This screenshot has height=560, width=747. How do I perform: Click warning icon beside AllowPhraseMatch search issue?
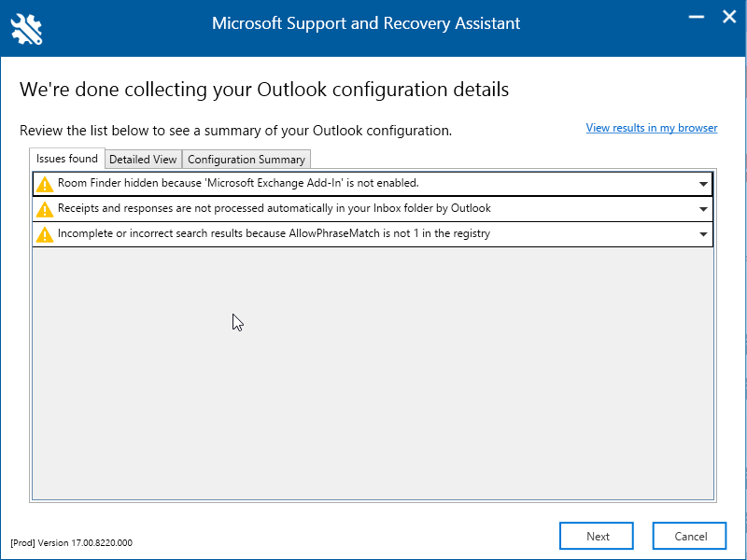pos(45,235)
